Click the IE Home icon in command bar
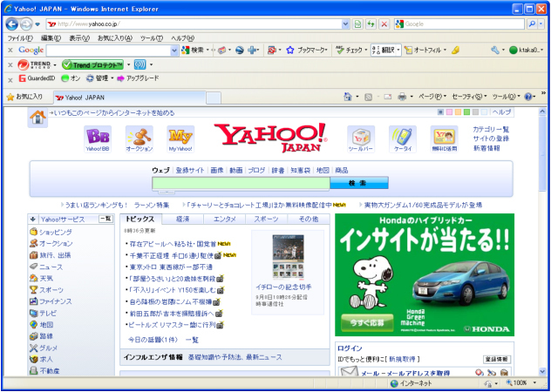This screenshot has height=392, width=551. click(x=348, y=97)
